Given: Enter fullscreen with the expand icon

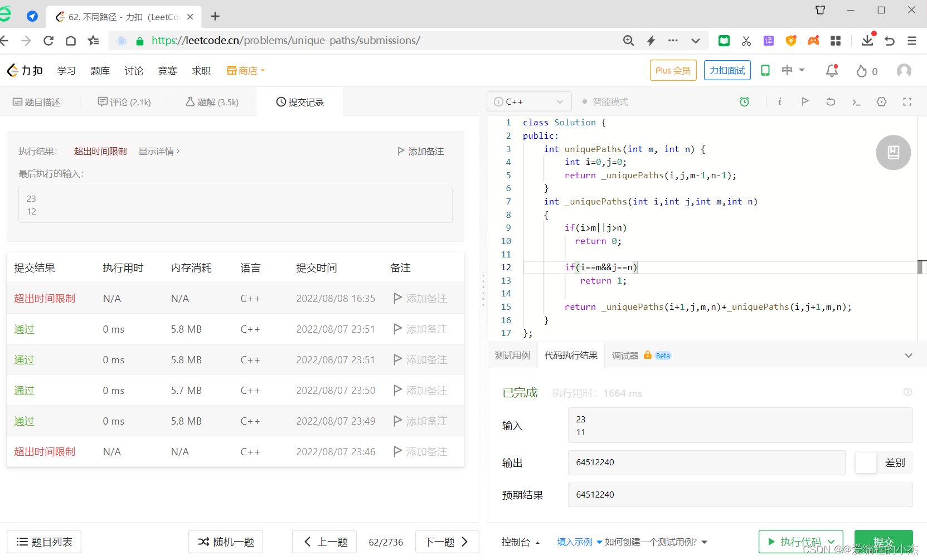Looking at the screenshot, I should coord(907,101).
